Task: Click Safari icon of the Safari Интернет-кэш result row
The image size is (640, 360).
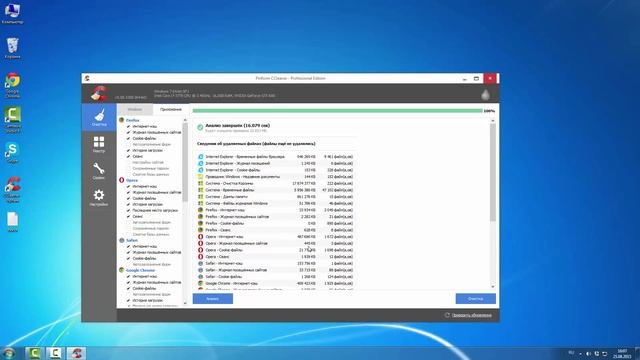Action: click(200, 263)
